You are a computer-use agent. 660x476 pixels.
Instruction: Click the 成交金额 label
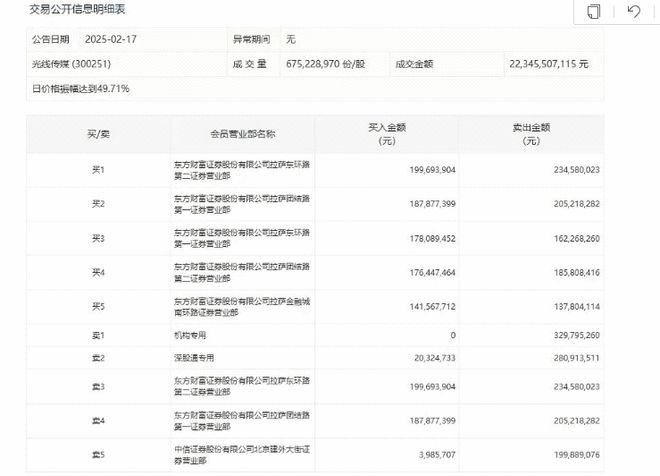(x=414, y=64)
